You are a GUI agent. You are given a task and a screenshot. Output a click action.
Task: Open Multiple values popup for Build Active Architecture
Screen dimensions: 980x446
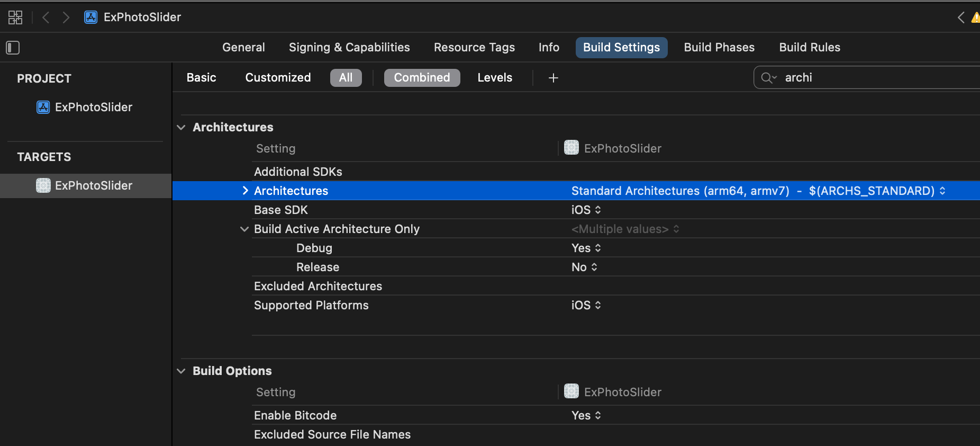[x=625, y=229]
